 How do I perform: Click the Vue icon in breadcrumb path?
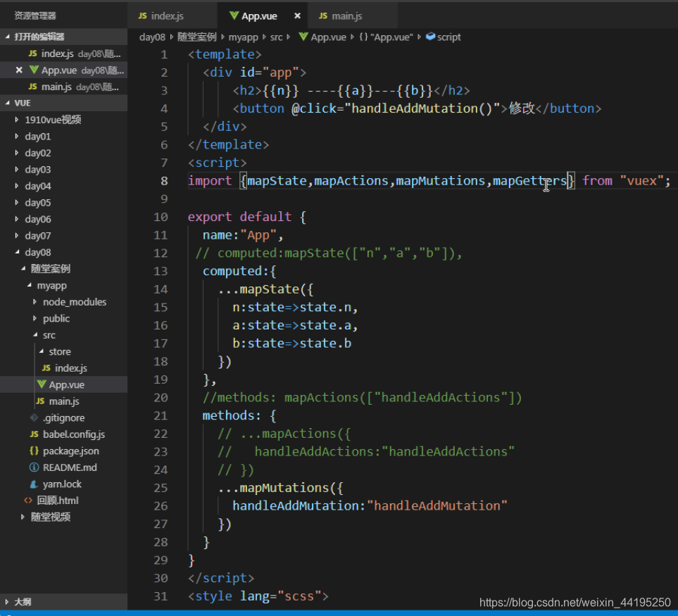coord(303,37)
